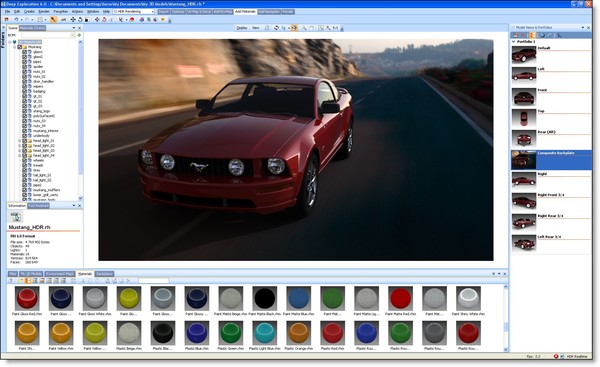Click the arrow selection tool in the main toolbar
600x367 pixels.
tap(53, 20)
